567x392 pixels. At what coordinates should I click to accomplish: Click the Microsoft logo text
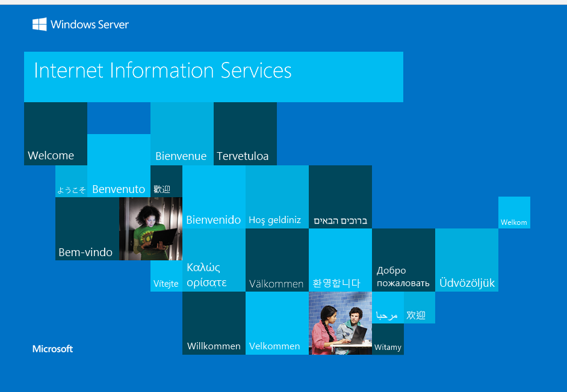[53, 349]
